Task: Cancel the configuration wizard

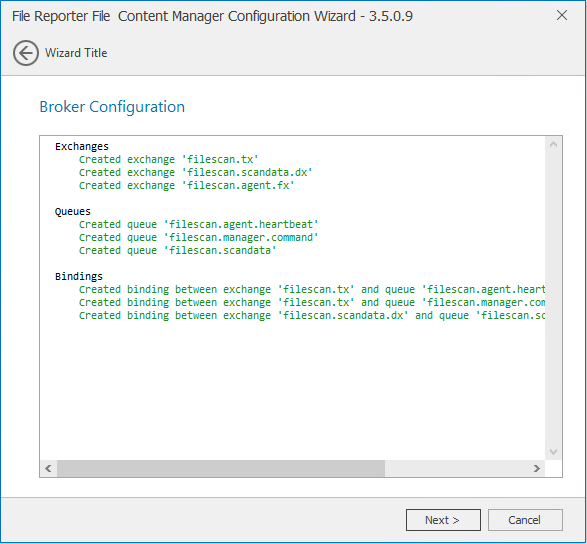Action: [525, 520]
